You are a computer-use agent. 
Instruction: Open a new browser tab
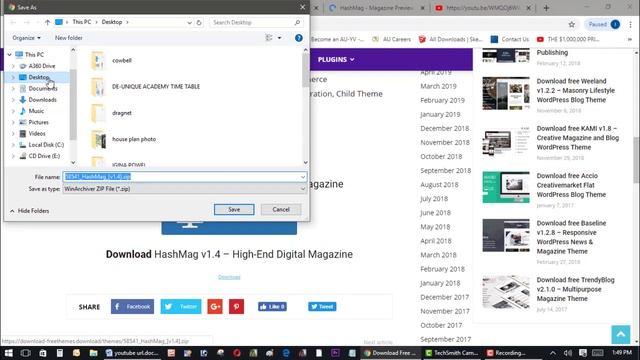[x=546, y=8]
